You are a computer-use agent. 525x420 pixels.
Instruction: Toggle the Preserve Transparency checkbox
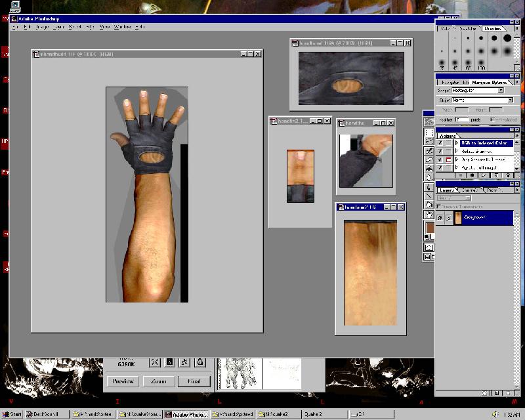pos(439,206)
